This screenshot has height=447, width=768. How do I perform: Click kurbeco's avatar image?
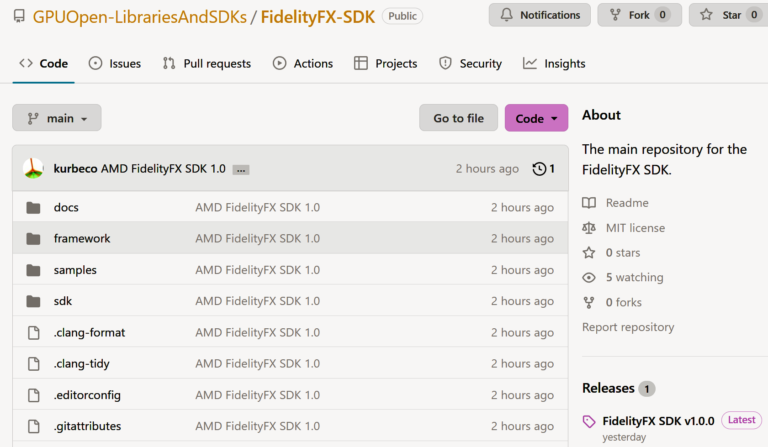point(33,168)
